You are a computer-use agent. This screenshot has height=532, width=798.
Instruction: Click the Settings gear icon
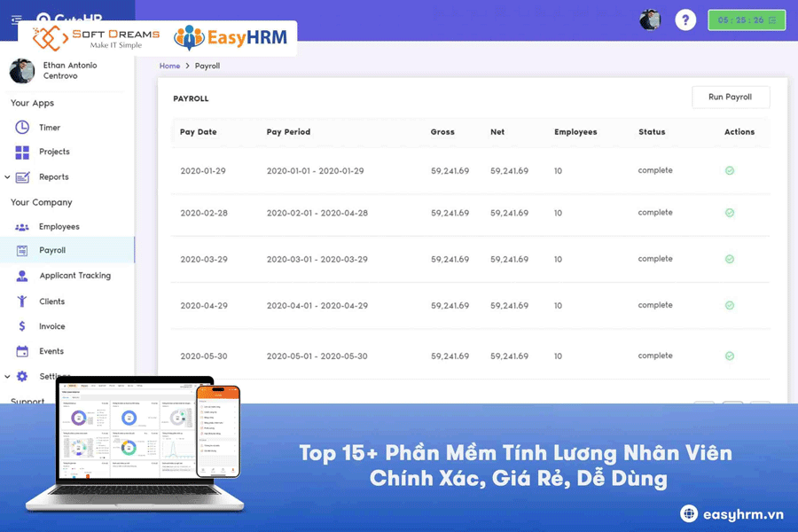click(x=24, y=375)
